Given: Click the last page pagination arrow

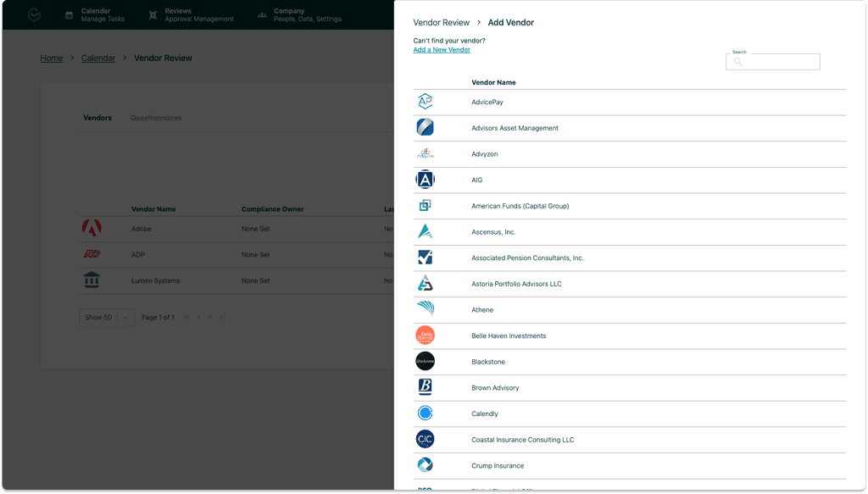Looking at the screenshot, I should click(x=222, y=317).
